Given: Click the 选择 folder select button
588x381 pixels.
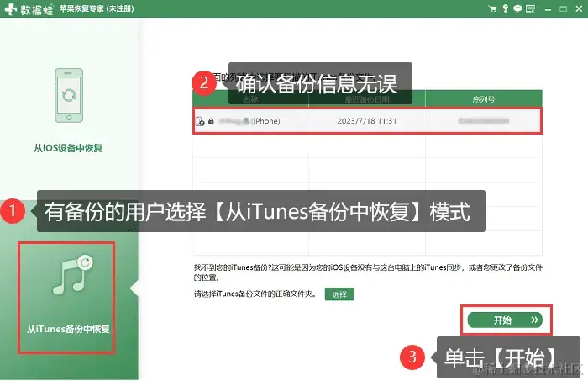Looking at the screenshot, I should [x=339, y=294].
